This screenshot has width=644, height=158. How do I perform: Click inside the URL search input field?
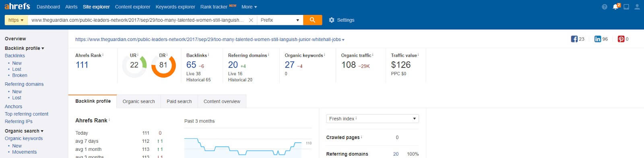137,20
